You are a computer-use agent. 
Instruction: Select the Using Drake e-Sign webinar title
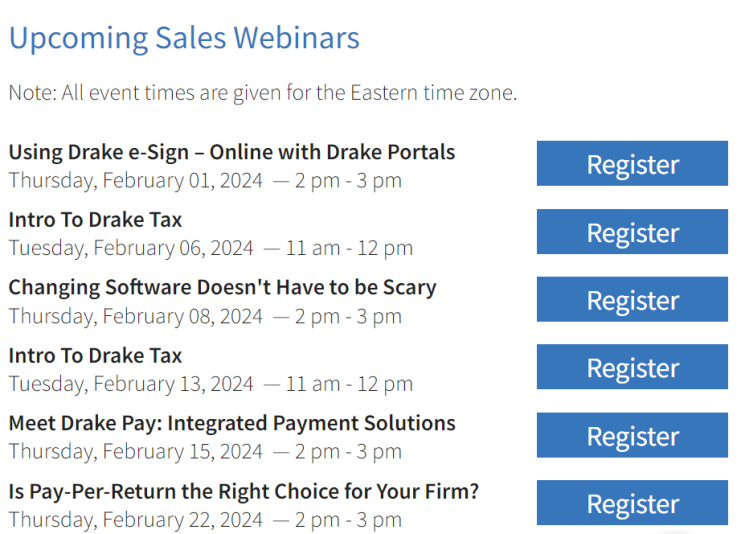pyautogui.click(x=232, y=152)
